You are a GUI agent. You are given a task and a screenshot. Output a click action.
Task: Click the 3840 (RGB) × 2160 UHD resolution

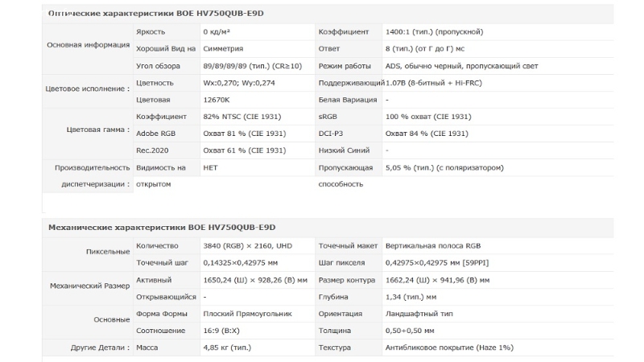point(248,246)
